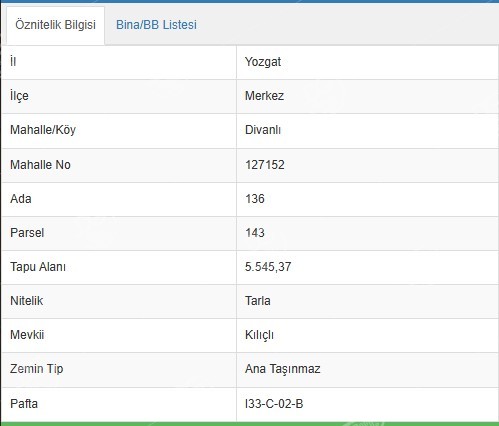Click the 'Merkez' value

click(264, 96)
